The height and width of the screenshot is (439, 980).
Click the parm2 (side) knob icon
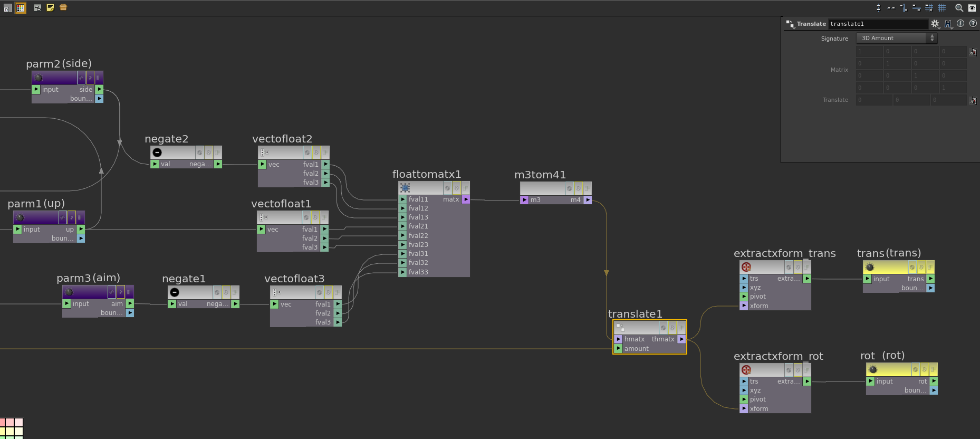point(38,78)
